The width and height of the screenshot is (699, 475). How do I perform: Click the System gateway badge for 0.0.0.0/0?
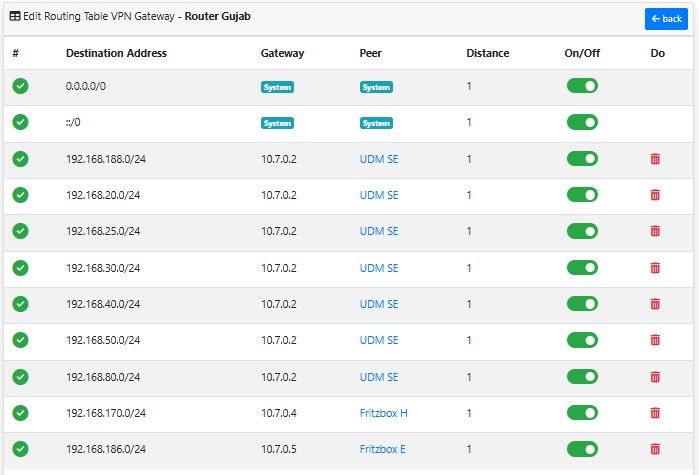277,87
